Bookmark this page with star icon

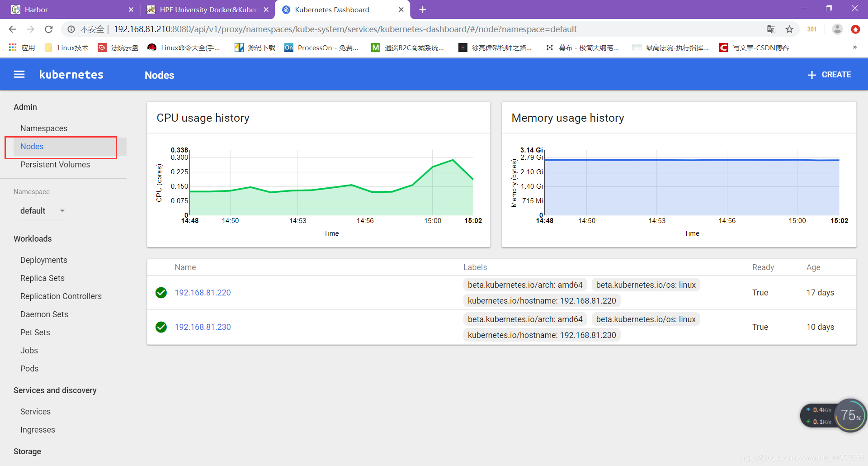click(789, 29)
